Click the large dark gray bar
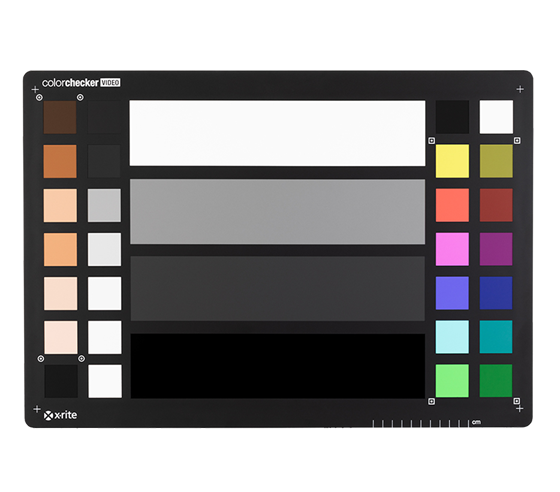 278,288
